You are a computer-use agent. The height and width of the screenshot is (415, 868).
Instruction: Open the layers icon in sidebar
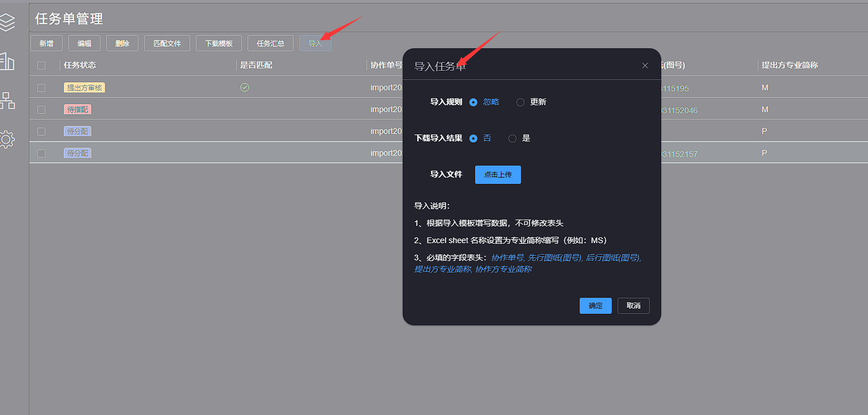[7, 22]
